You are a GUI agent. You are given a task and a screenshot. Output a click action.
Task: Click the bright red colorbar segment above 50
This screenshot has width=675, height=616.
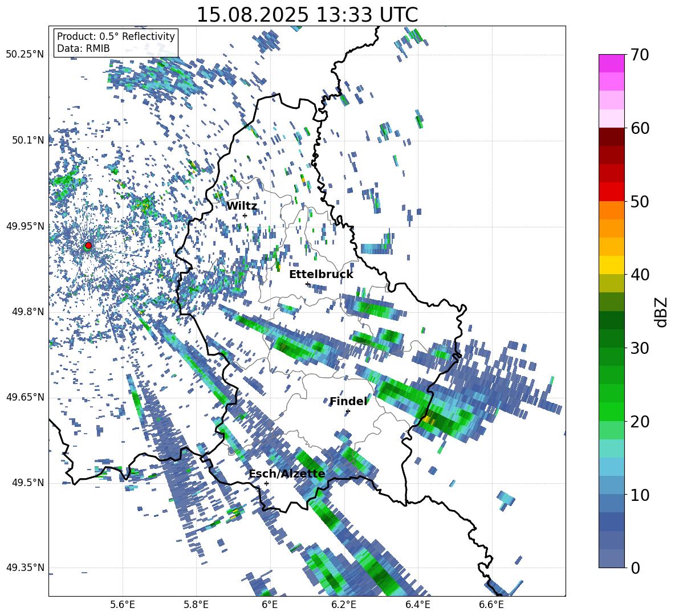[611, 192]
